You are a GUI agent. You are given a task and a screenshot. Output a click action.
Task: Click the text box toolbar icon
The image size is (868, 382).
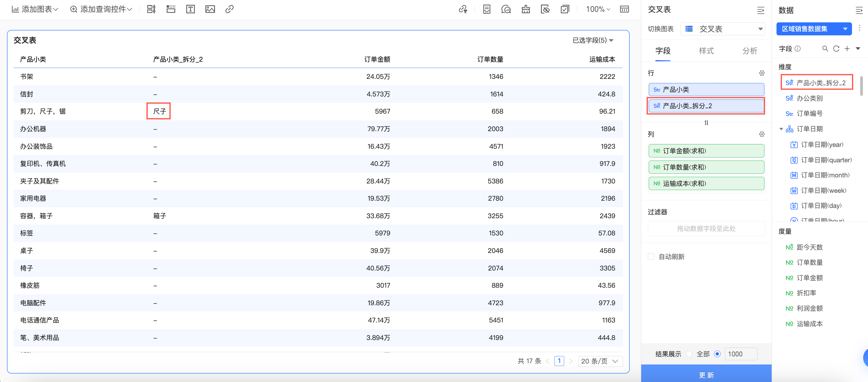190,9
